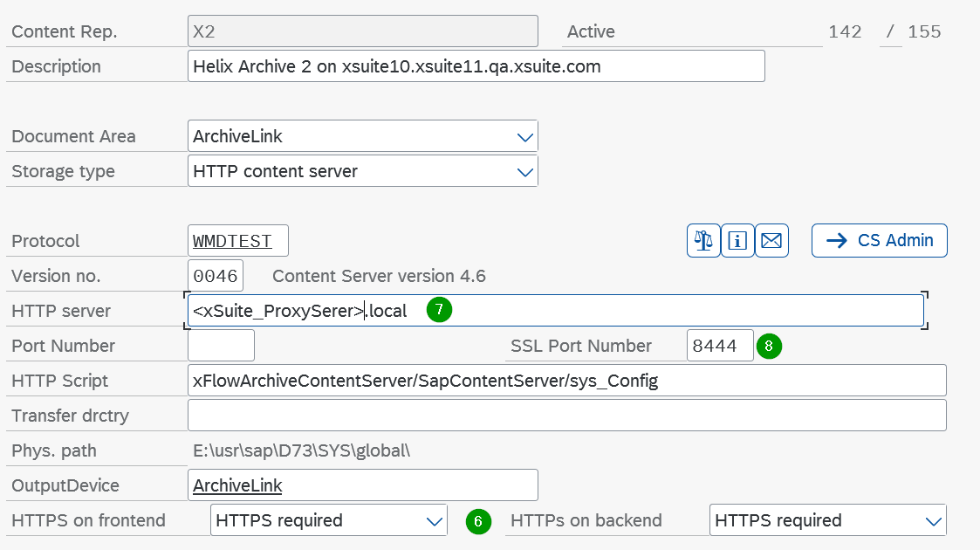Click the balance scale test connection icon
This screenshot has width=980, height=550.
[x=703, y=241]
